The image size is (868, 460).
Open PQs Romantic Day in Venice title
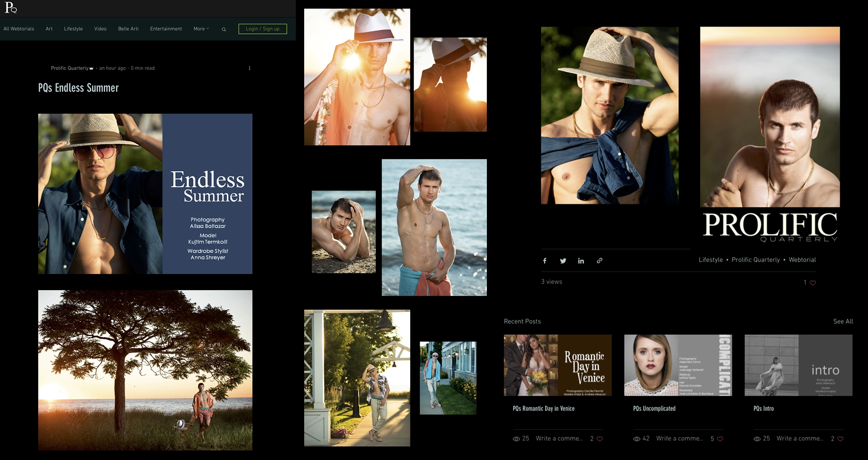click(543, 409)
